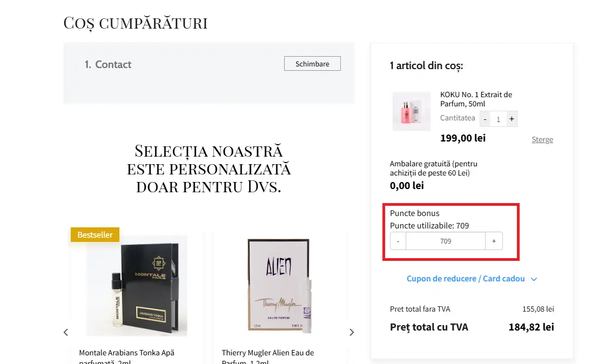
Task: Click the carousel previous arrow icon
Action: 65,332
